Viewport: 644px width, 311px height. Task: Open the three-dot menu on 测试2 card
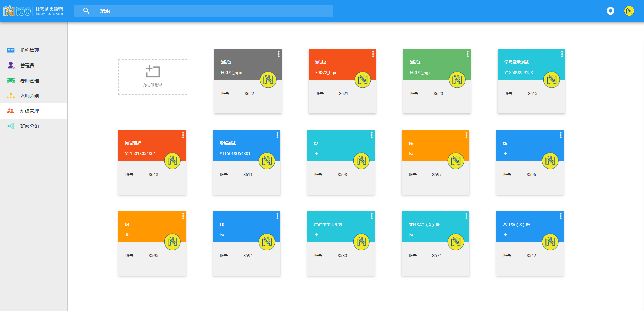tap(373, 54)
